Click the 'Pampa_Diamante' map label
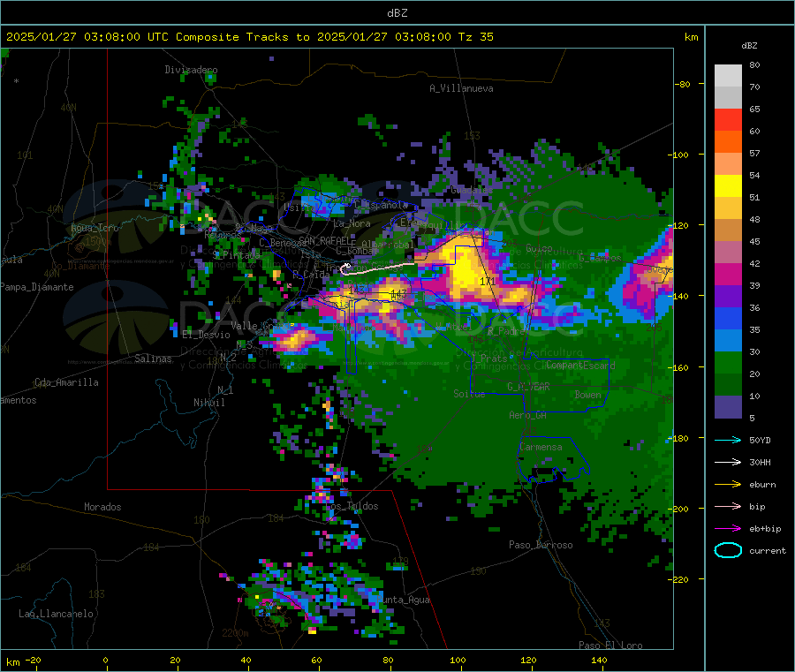The height and width of the screenshot is (672, 795). [x=37, y=287]
